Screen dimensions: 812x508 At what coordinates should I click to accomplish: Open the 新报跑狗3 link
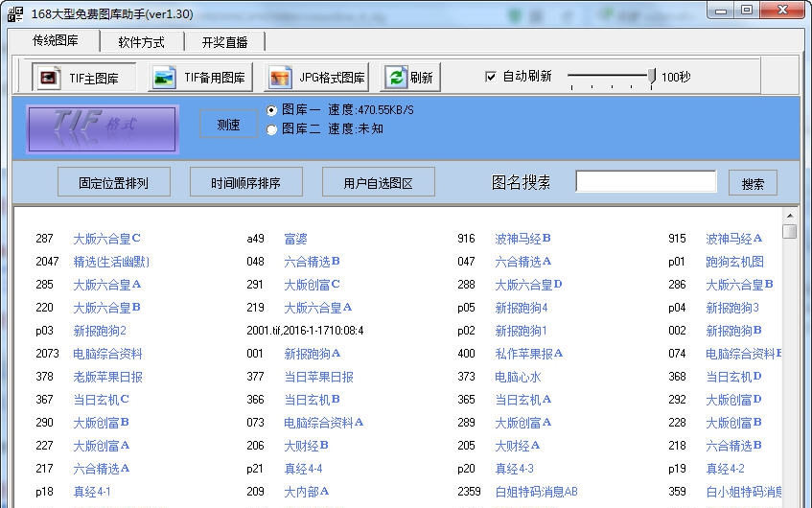(732, 308)
